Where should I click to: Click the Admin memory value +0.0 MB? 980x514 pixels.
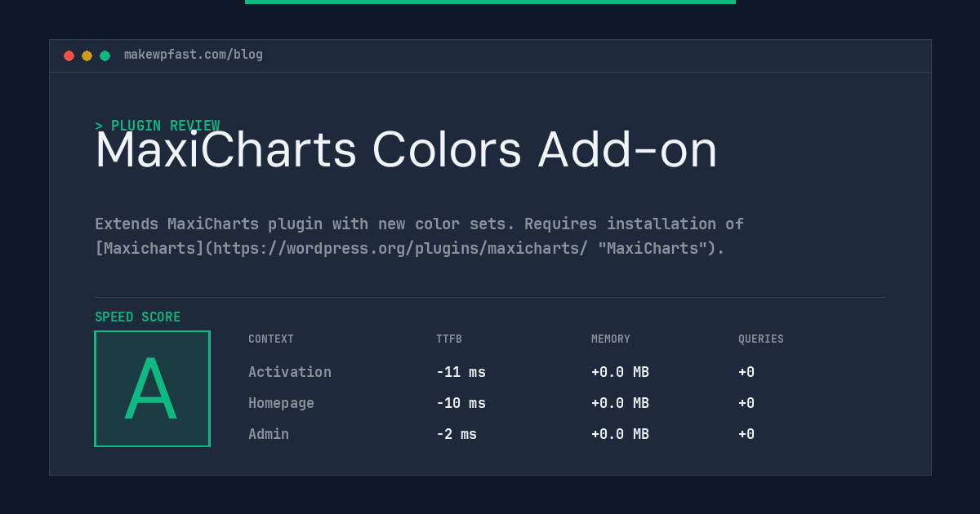(x=620, y=434)
